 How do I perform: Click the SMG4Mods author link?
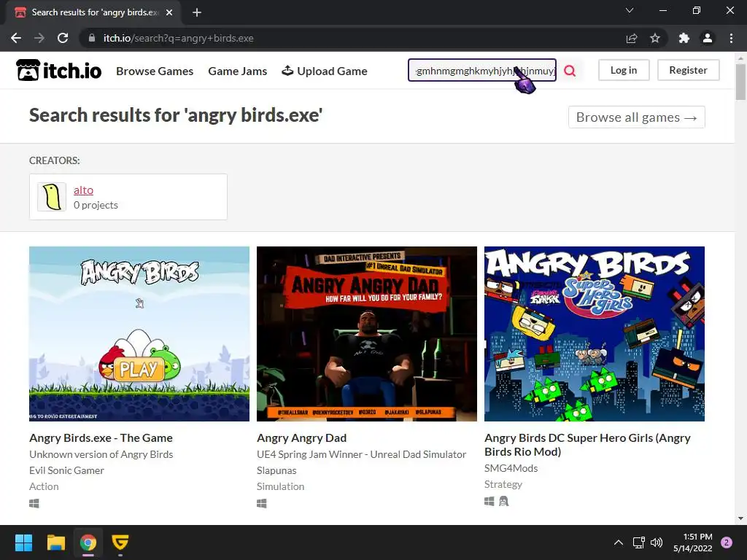click(511, 468)
